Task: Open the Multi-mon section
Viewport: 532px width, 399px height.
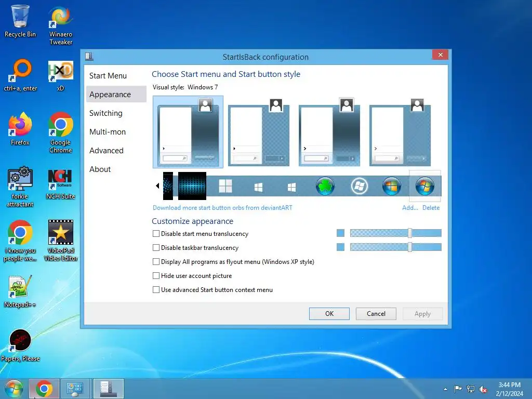Action: pos(116,131)
